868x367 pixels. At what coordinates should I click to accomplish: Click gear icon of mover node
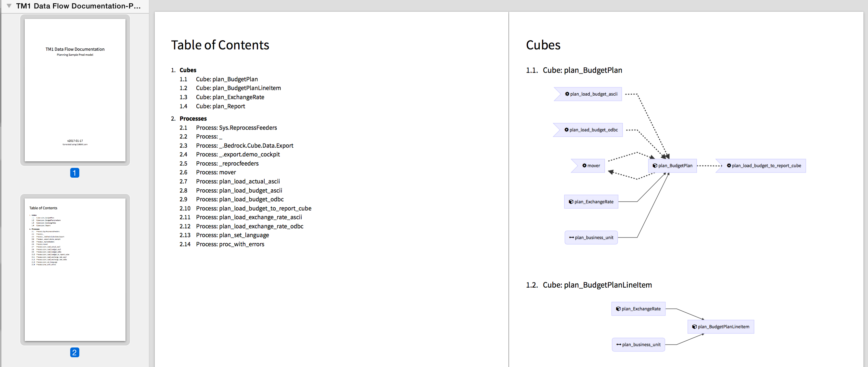(x=584, y=165)
